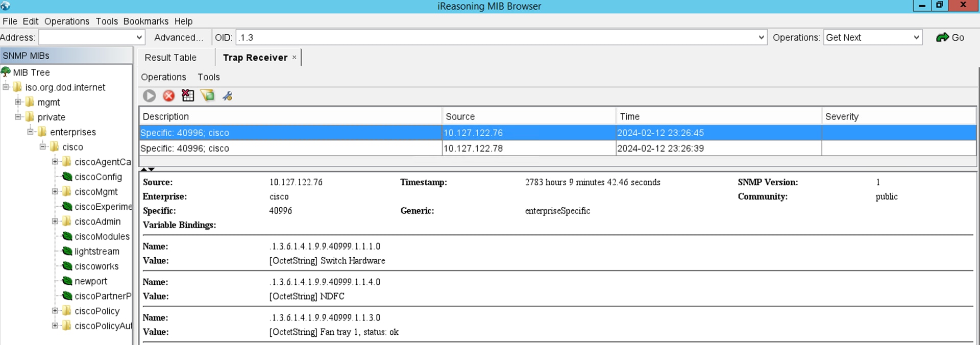
Task: Restore down the MIB Browser window
Action: [940, 5]
